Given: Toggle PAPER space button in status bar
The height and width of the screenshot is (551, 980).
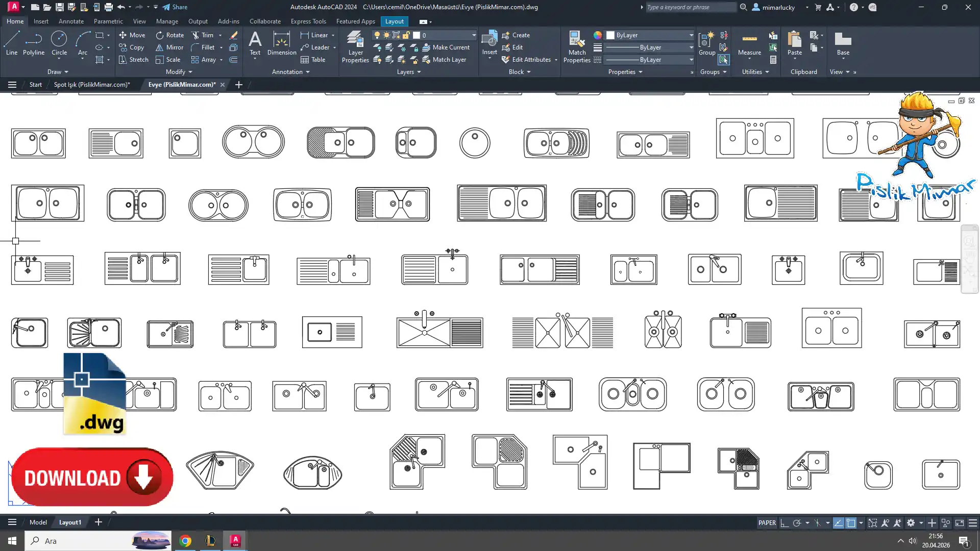Looking at the screenshot, I should tap(767, 523).
